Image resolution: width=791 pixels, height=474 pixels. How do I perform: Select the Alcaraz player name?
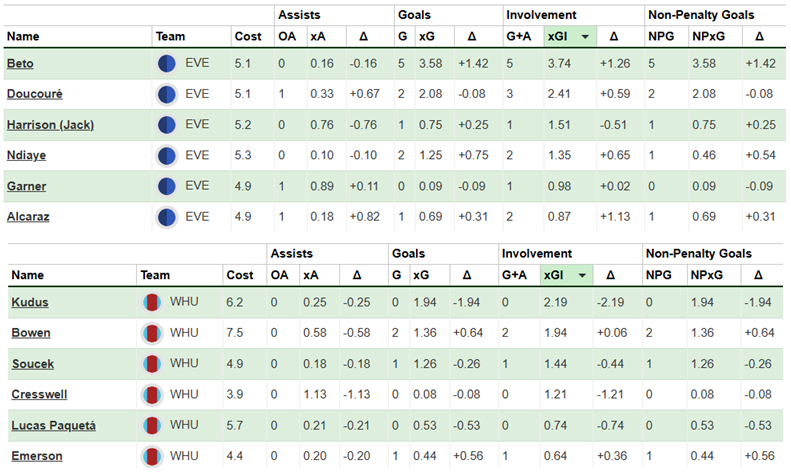pyautogui.click(x=27, y=217)
